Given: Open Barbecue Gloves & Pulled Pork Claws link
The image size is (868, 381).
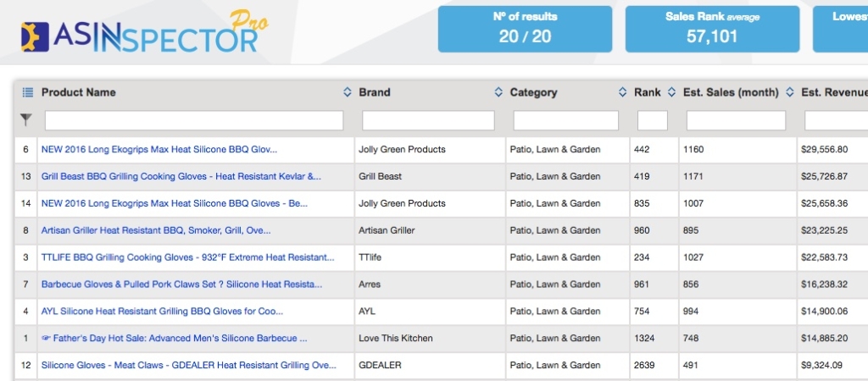Looking at the screenshot, I should click(x=181, y=284).
